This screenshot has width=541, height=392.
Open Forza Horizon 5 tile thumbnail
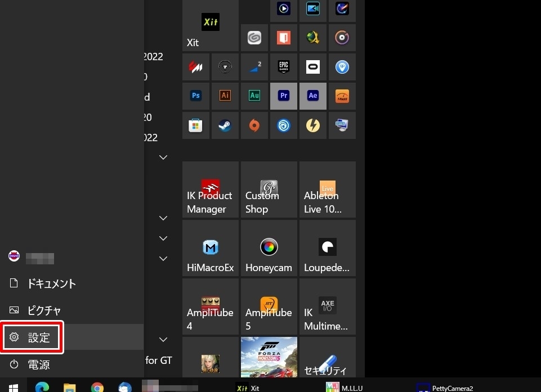pyautogui.click(x=269, y=357)
